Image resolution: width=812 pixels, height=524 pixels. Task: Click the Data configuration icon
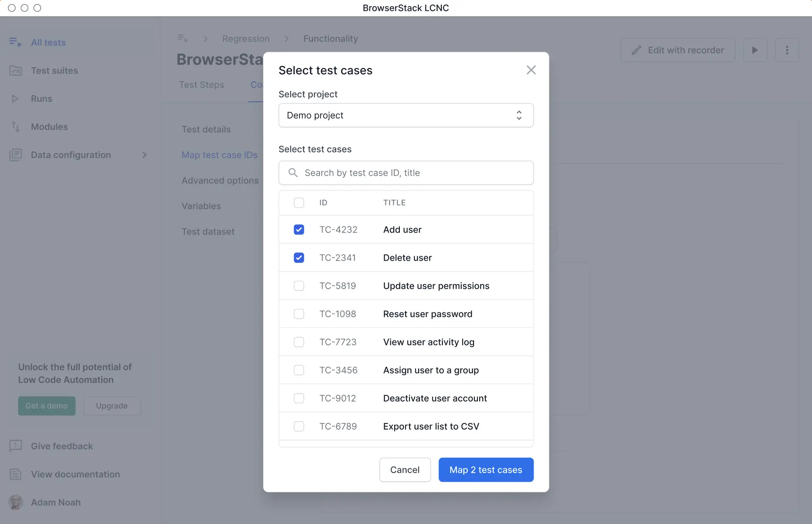[15, 155]
